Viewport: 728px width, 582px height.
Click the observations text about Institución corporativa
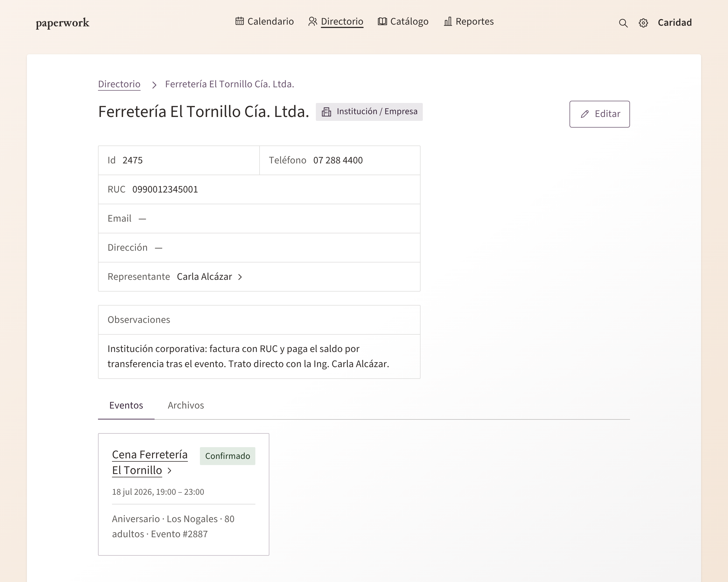pos(248,356)
